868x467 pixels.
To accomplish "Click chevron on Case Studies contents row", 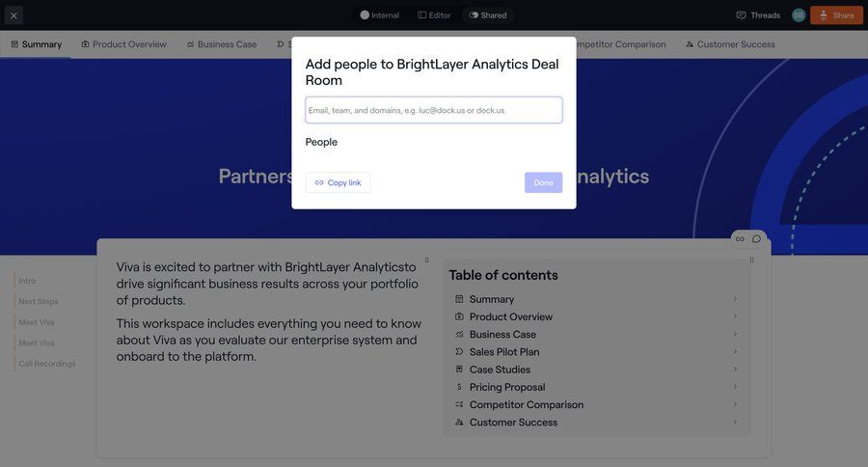I will click(735, 369).
